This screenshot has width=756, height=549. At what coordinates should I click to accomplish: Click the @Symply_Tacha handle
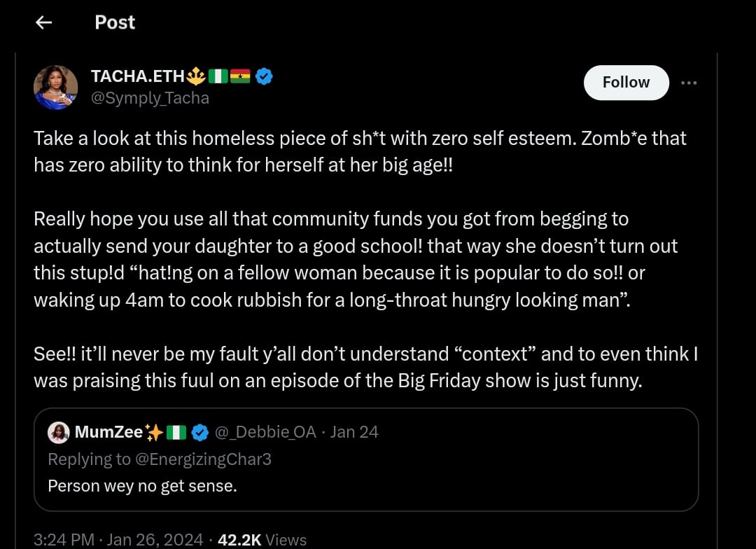point(150,98)
